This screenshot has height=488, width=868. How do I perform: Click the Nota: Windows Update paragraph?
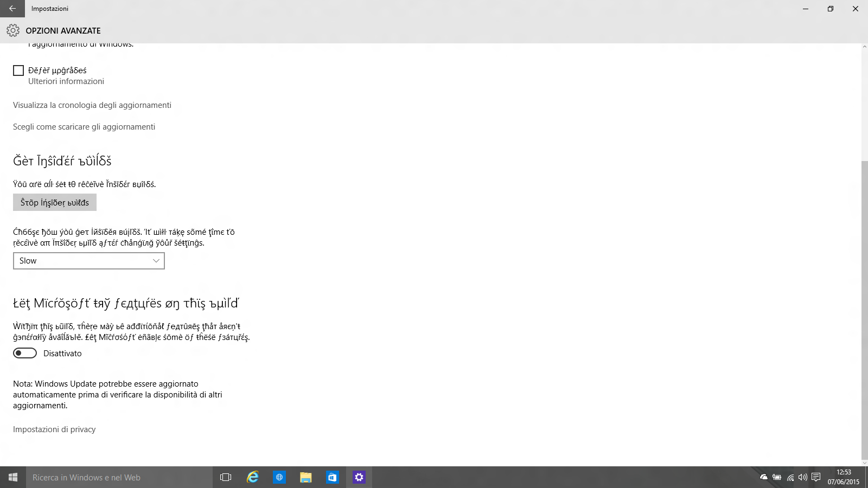[x=118, y=395]
